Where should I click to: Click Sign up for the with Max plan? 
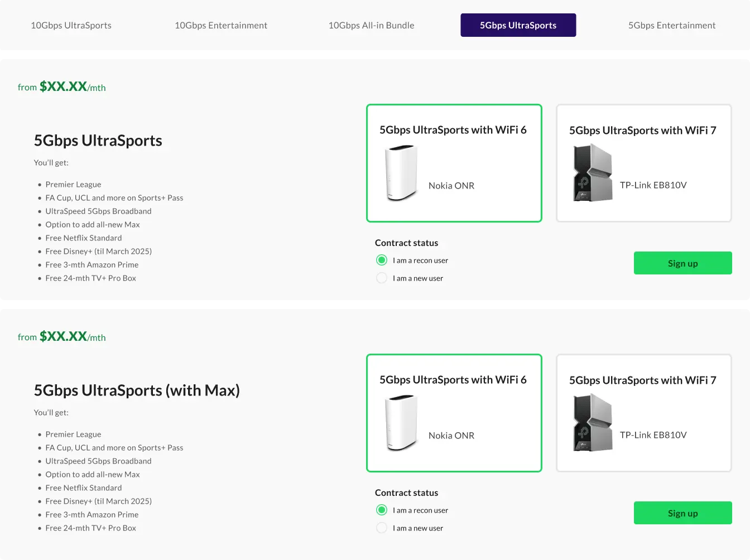pyautogui.click(x=683, y=513)
